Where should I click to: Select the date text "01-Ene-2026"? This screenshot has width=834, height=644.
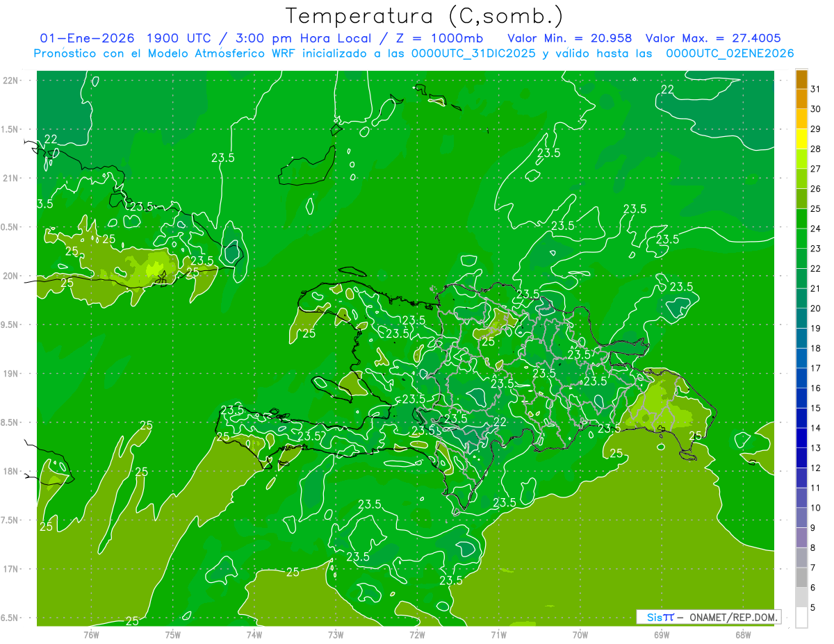coord(87,38)
